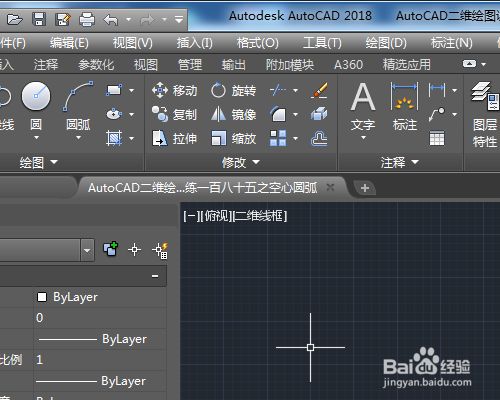Open the Hatch tool dropdown arrow

(x=132, y=138)
